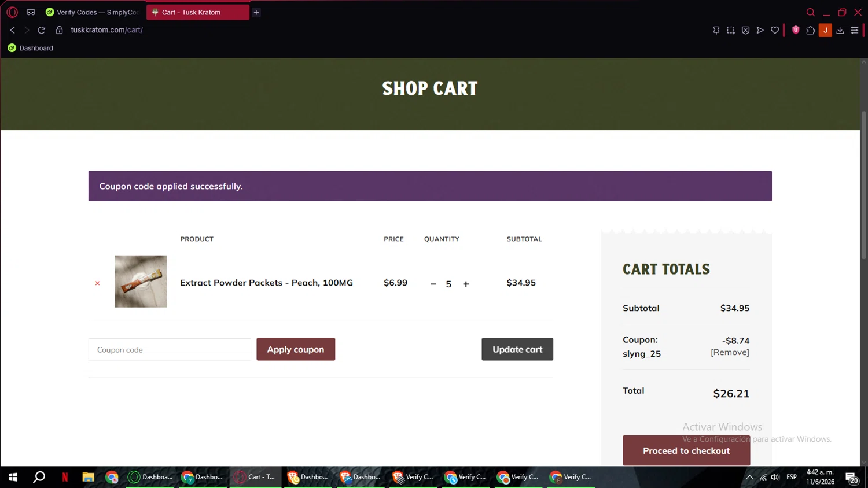The width and height of the screenshot is (868, 488).
Task: Switch to Opera Dashboa... taskbar window
Action: coord(150,477)
